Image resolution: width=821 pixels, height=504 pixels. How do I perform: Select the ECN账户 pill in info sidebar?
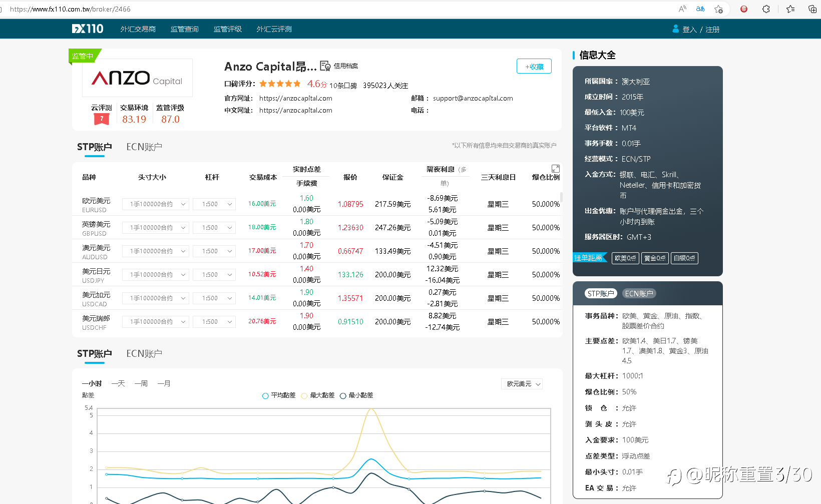tap(639, 294)
